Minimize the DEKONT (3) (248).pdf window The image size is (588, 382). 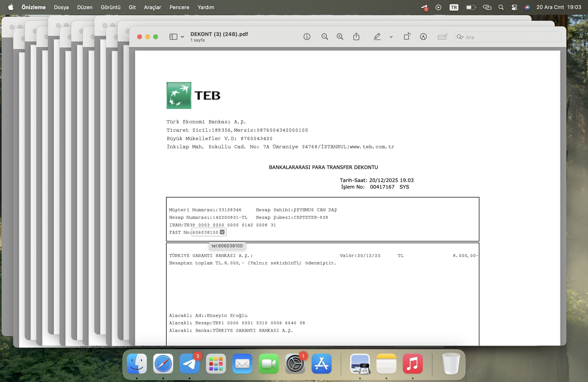coord(147,37)
